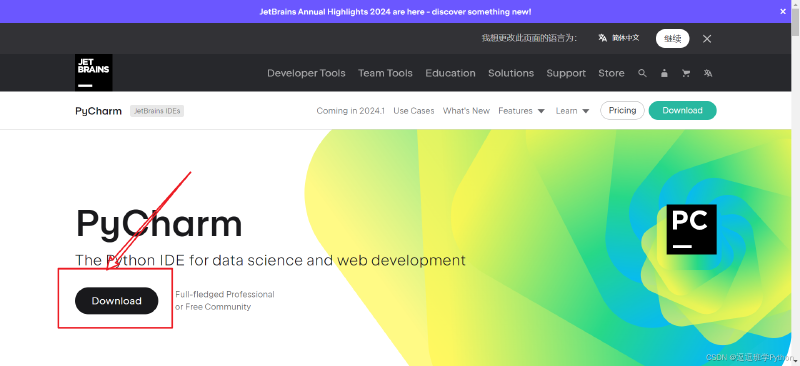Click the Pricing button
Viewport: 800px width, 366px height.
pos(622,110)
